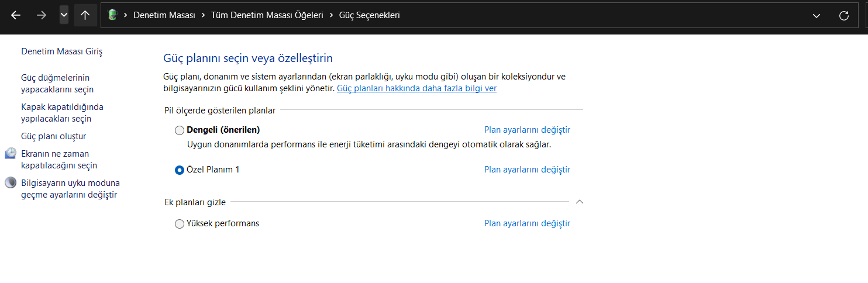The image size is (868, 283).
Task: Click the forward navigation arrow
Action: [x=42, y=16]
